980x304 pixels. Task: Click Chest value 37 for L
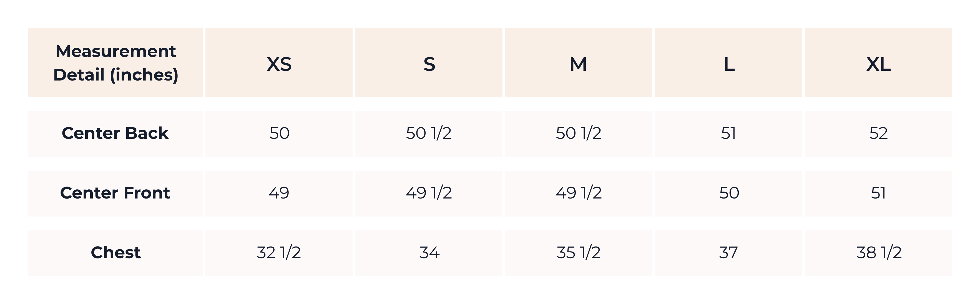coord(728,253)
